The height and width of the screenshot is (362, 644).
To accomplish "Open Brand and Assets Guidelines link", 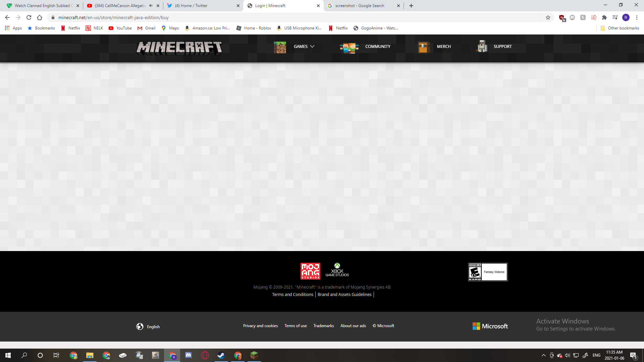I will click(x=344, y=294).
